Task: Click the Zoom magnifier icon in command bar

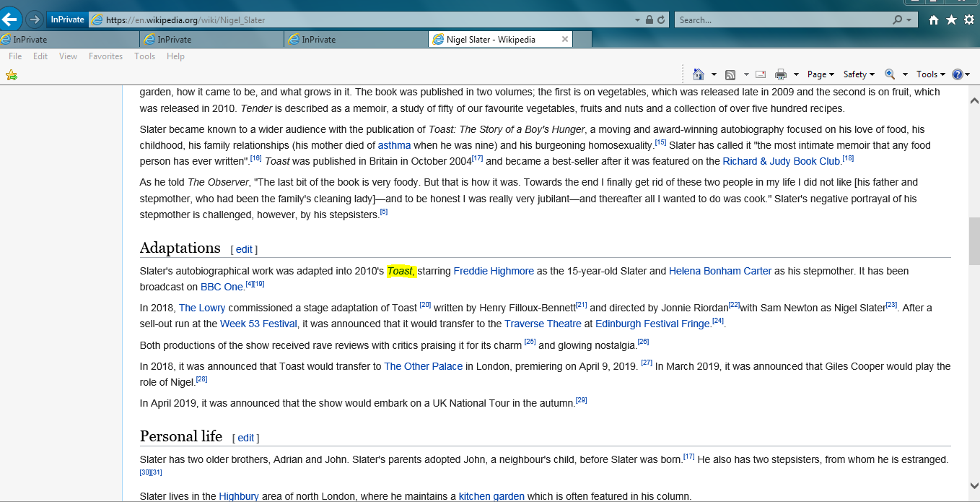Action: [890, 74]
